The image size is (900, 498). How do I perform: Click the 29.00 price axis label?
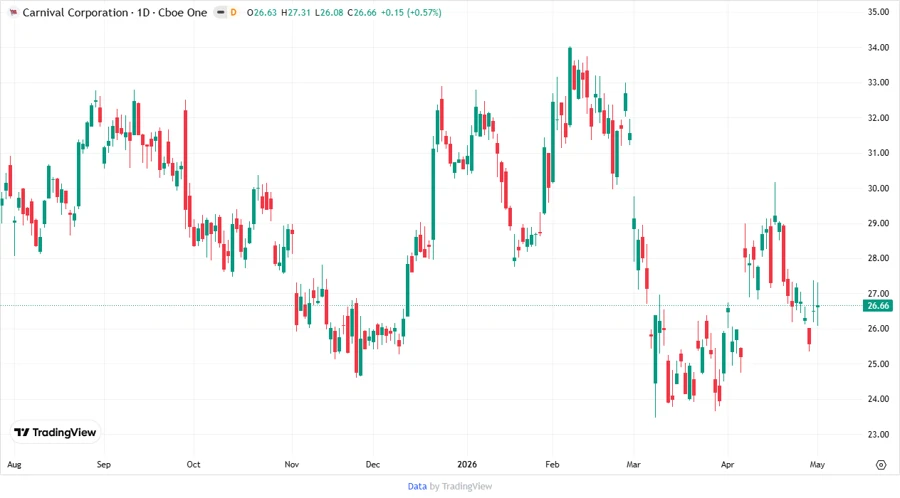[x=878, y=223]
